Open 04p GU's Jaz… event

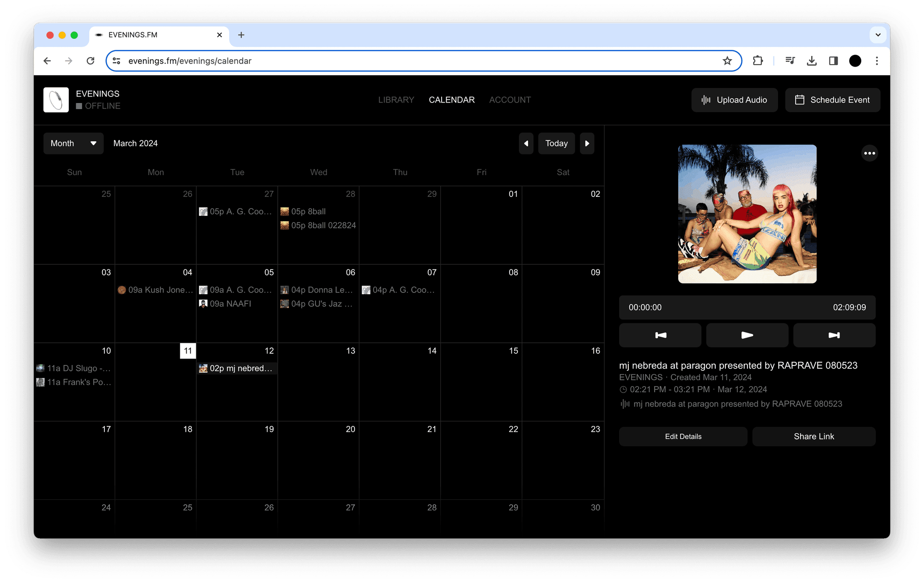click(x=318, y=304)
